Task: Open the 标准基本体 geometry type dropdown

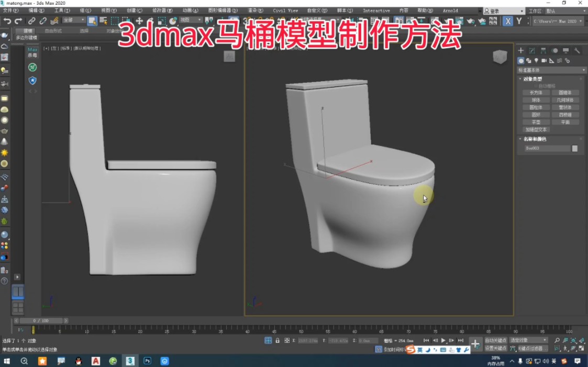Action: pos(551,69)
